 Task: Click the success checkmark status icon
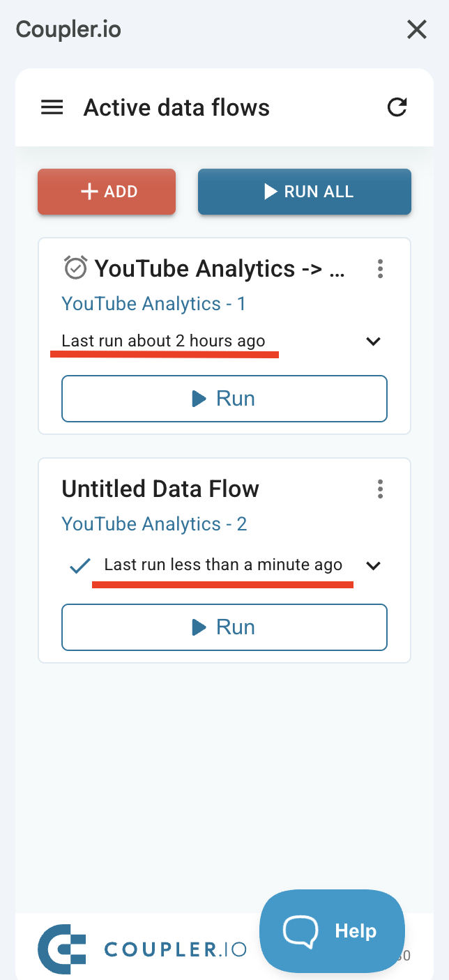(x=79, y=566)
